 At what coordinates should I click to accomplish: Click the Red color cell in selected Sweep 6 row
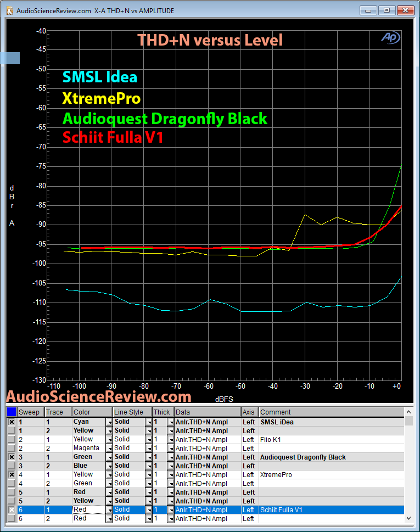click(x=89, y=509)
